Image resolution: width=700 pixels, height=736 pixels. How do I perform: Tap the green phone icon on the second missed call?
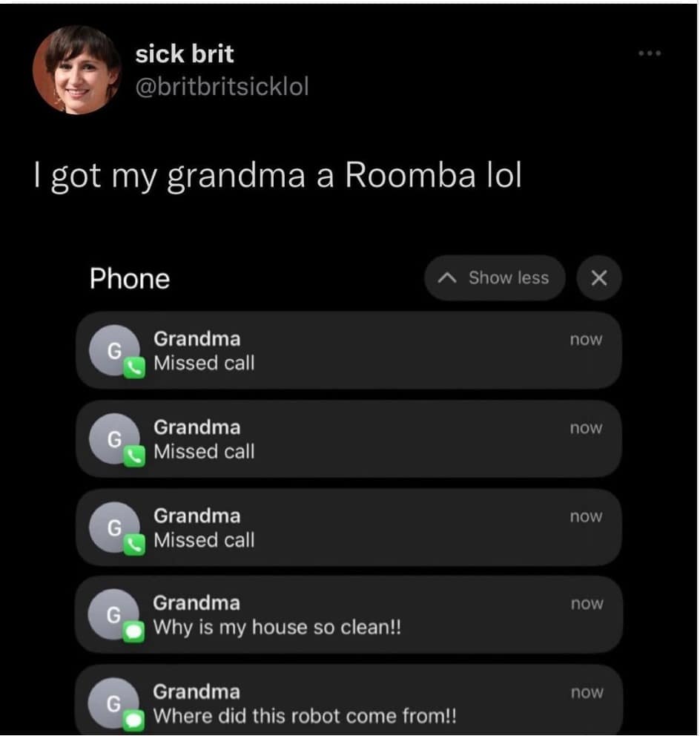tap(134, 456)
